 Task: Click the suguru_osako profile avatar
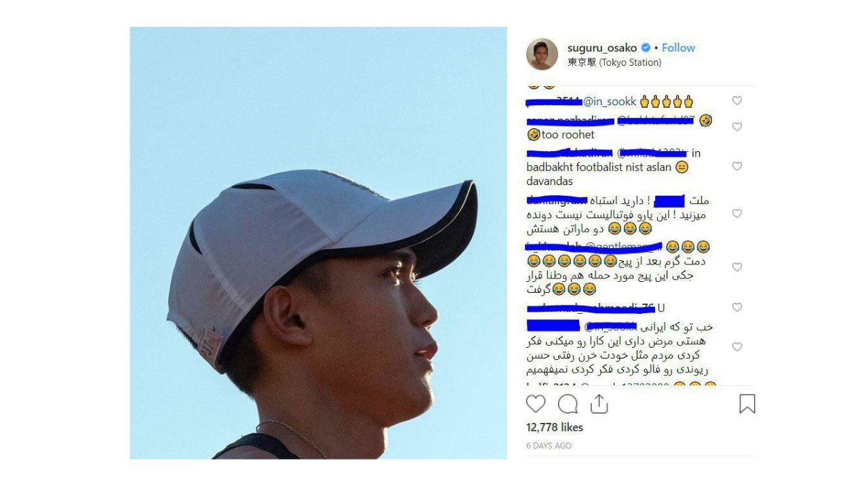click(x=542, y=54)
